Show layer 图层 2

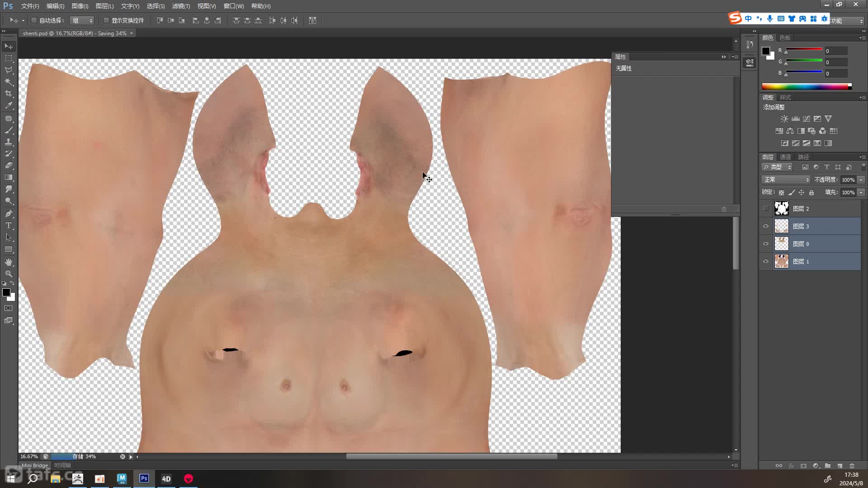[765, 209]
